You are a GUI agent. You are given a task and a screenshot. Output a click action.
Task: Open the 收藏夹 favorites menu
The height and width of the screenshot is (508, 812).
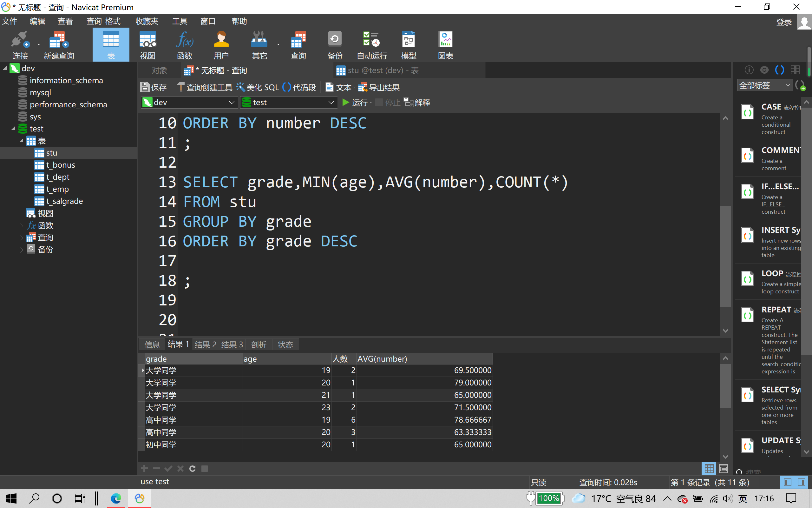[147, 22]
